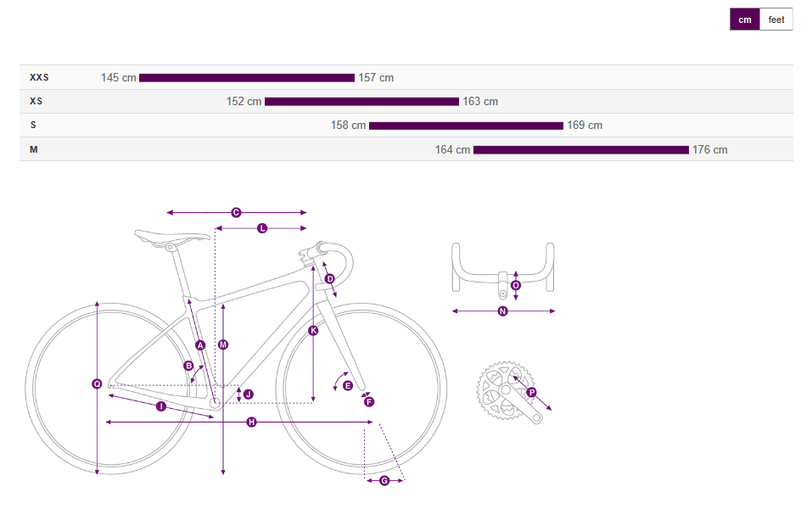The image size is (812, 509).
Task: Click marker Q beside rear wheel
Action: click(x=98, y=384)
